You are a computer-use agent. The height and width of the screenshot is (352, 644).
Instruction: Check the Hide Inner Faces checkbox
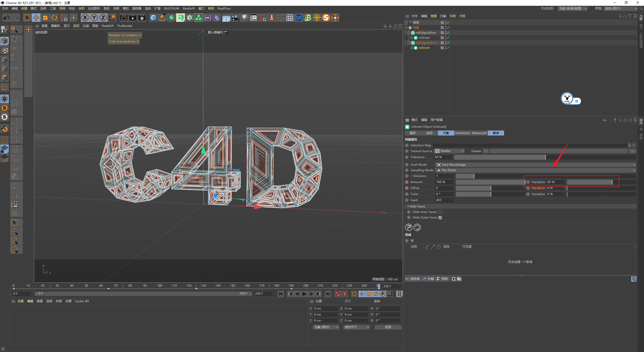(440, 212)
